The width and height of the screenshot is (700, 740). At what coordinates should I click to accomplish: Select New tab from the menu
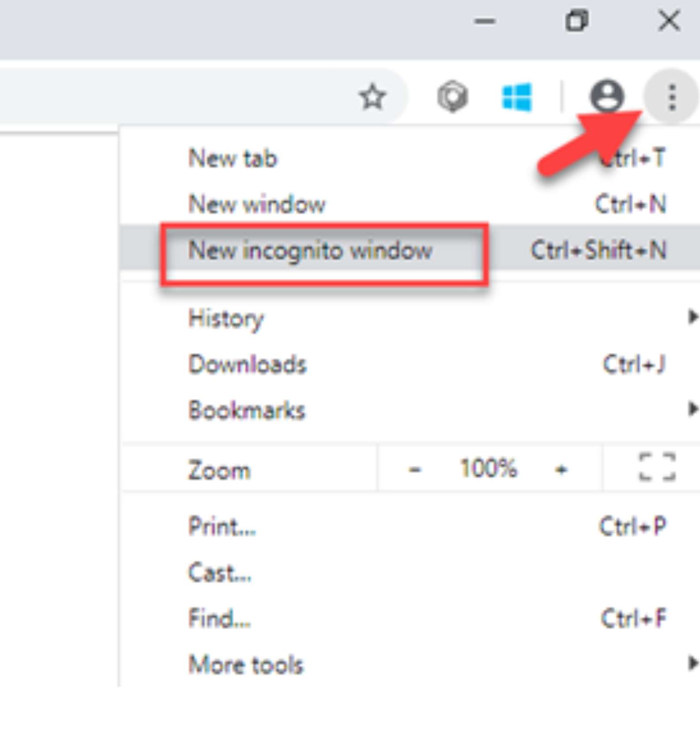[x=232, y=158]
